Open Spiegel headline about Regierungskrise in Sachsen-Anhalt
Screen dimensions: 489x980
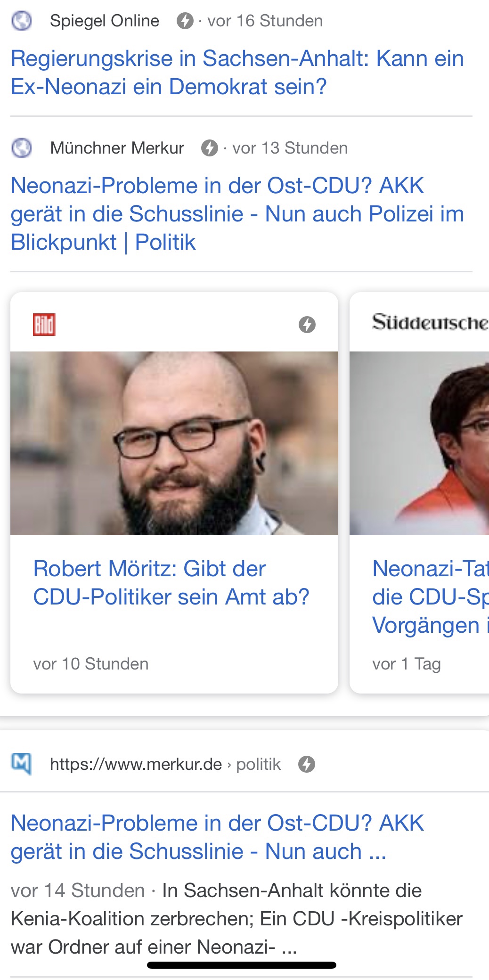237,73
